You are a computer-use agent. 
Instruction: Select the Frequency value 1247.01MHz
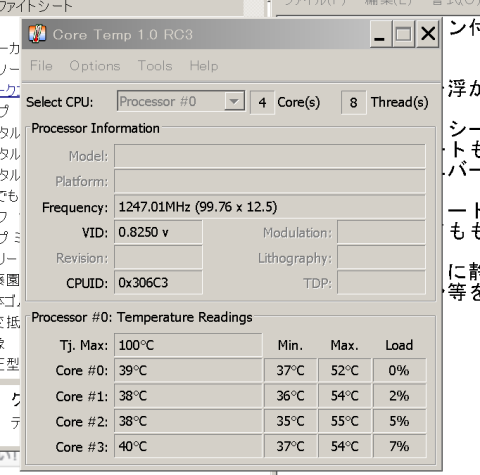tap(270, 207)
